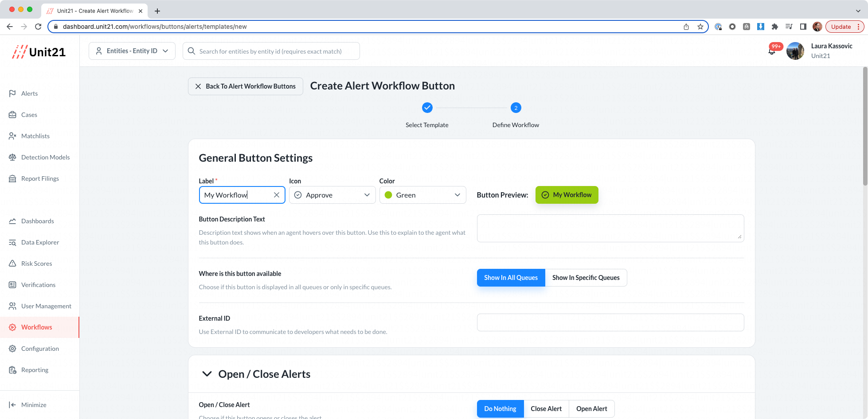Select Show In Specific Queues option
The width and height of the screenshot is (868, 419).
click(586, 278)
